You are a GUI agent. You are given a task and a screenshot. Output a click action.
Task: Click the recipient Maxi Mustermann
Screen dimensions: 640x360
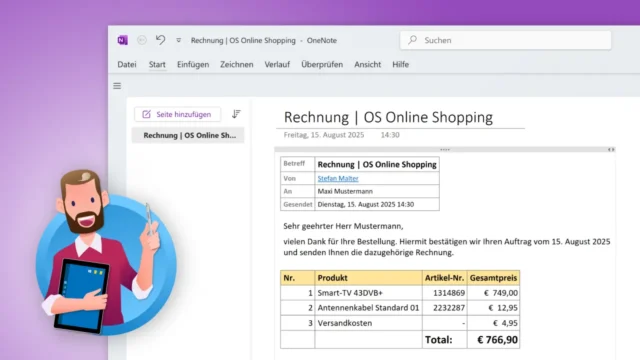pyautogui.click(x=345, y=191)
